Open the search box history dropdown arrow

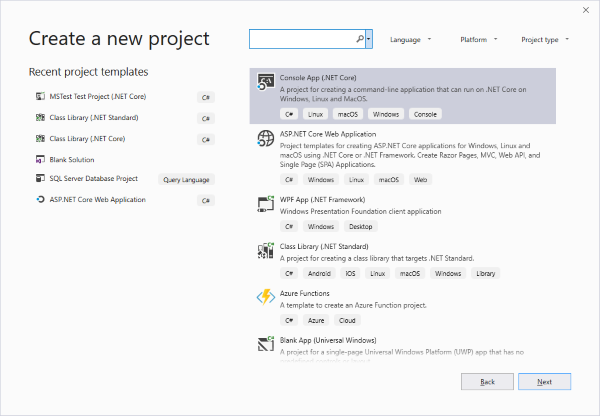(x=369, y=39)
